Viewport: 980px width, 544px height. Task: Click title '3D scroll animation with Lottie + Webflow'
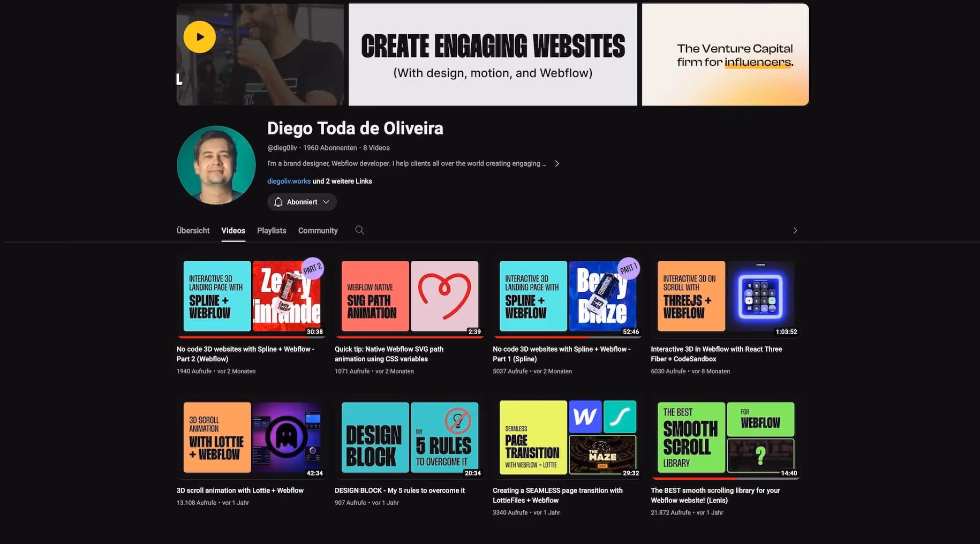click(240, 490)
